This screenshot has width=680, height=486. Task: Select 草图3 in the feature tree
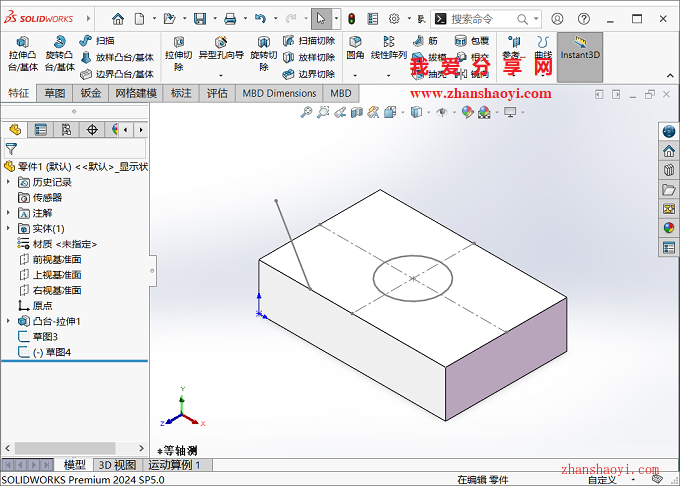tap(45, 337)
